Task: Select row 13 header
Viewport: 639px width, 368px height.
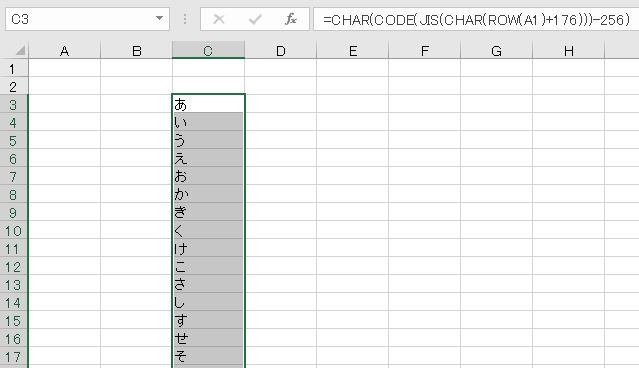Action: tap(14, 284)
